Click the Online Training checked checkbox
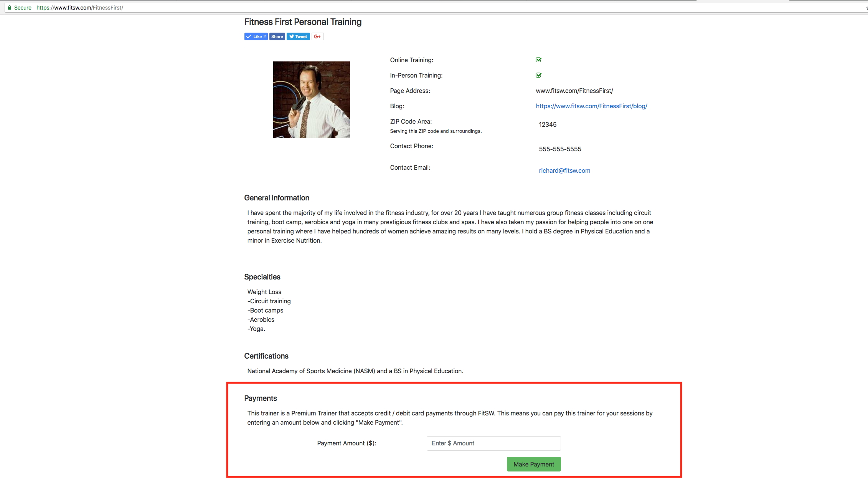 click(539, 60)
